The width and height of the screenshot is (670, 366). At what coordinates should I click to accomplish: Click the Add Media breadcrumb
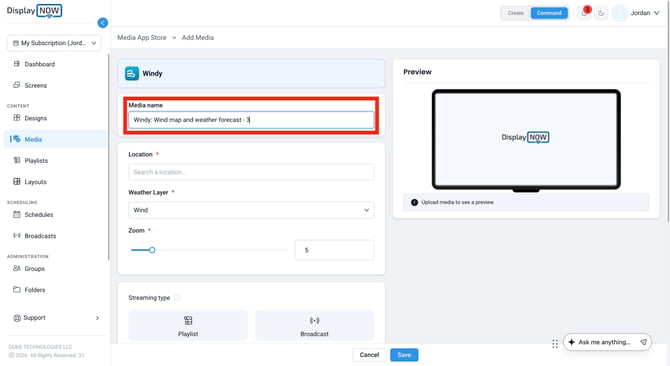point(198,38)
